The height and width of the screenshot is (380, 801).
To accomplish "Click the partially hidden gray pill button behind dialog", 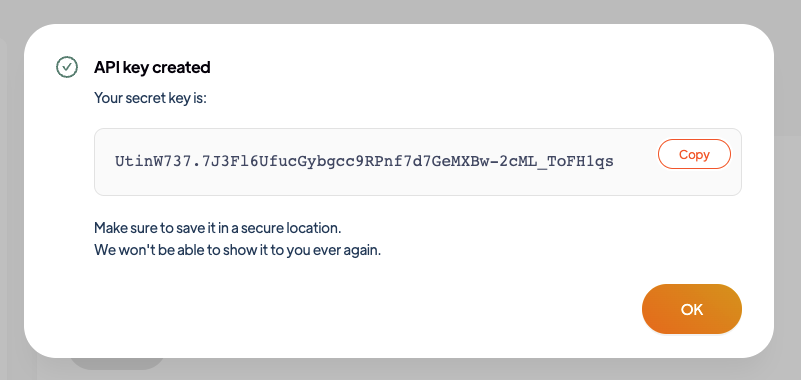I will coord(116,363).
